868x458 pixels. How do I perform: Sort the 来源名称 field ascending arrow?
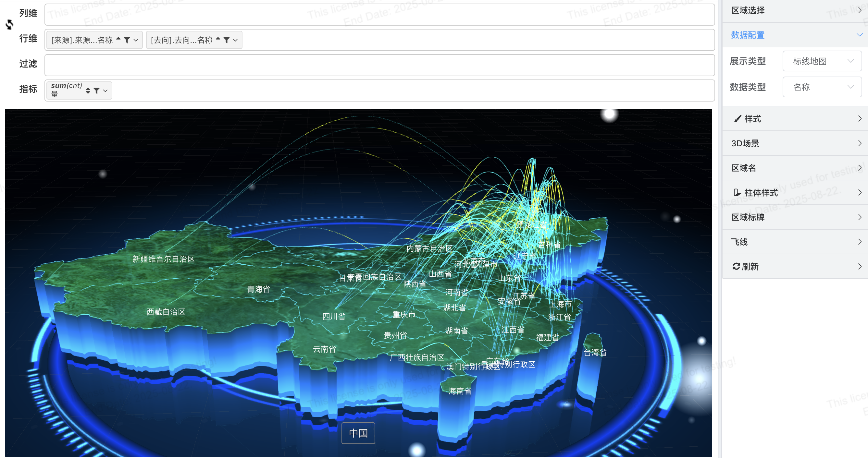[x=118, y=39]
